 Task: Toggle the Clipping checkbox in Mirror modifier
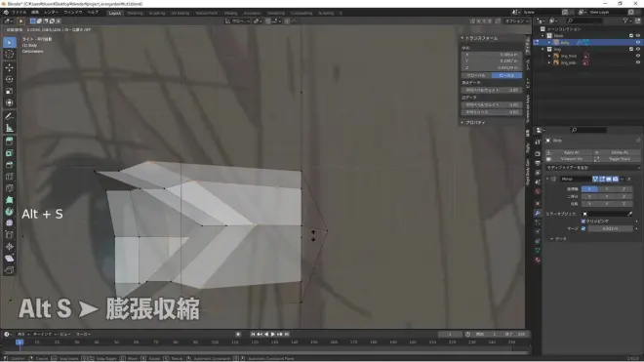click(x=584, y=221)
